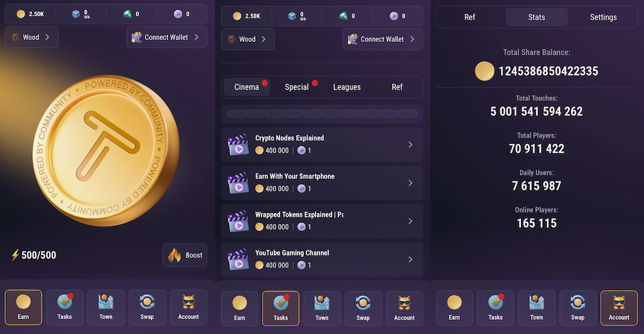Click Swap icon in the right panel
Viewport: 644px width, 334px height.
pyautogui.click(x=578, y=308)
